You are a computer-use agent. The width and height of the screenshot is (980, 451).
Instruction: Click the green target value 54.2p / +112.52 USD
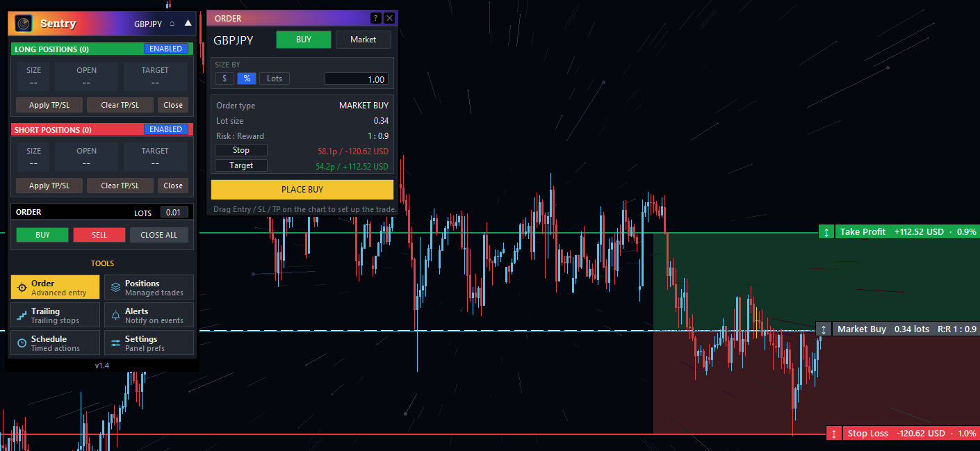tap(352, 167)
